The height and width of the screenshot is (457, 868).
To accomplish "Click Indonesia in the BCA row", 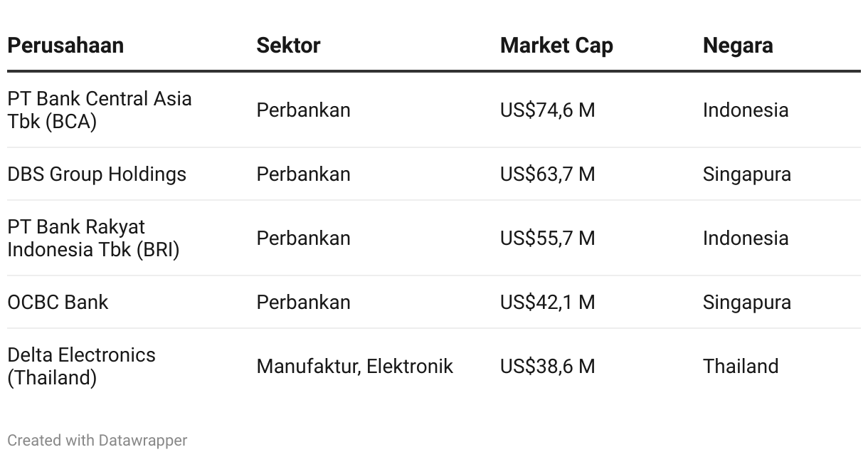I will [746, 110].
